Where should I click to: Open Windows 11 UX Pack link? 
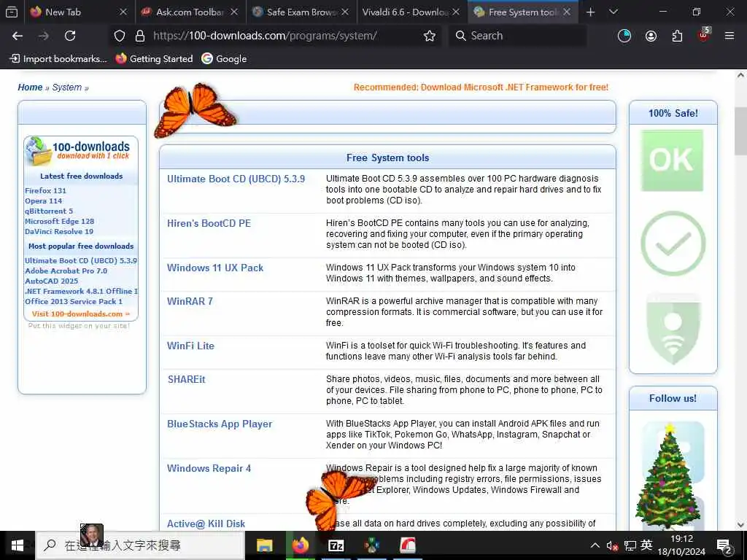[215, 268]
